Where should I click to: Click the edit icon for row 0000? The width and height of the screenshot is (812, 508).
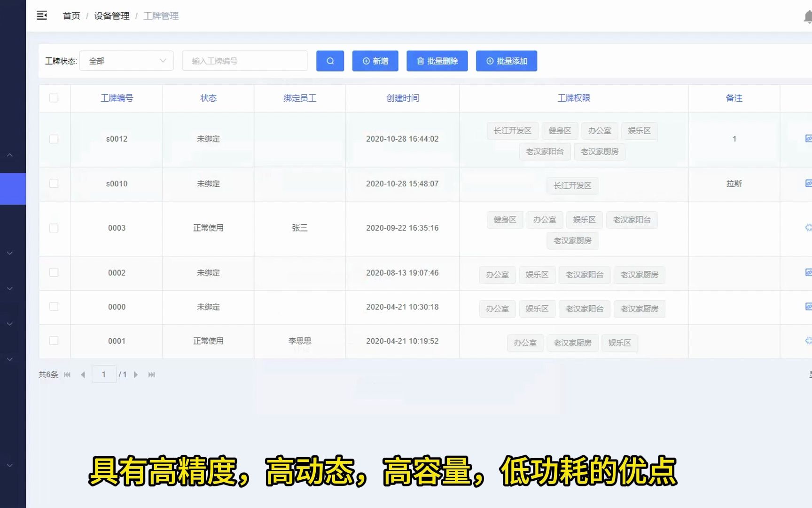[x=809, y=307]
